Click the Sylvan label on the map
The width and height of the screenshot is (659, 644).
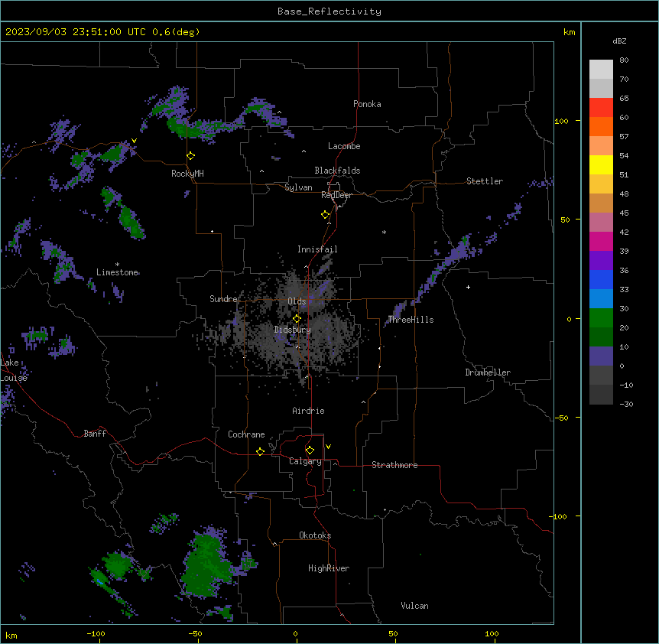298,187
